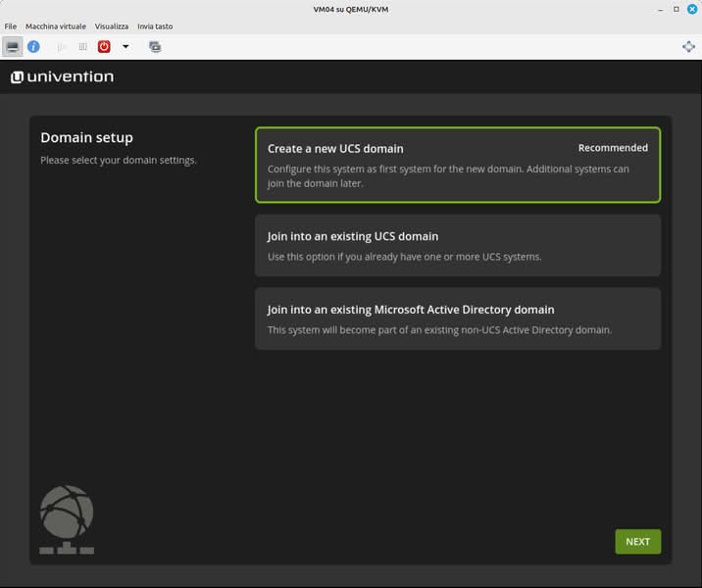Open the Invia tasto menu
The image size is (702, 588).
pyautogui.click(x=155, y=26)
